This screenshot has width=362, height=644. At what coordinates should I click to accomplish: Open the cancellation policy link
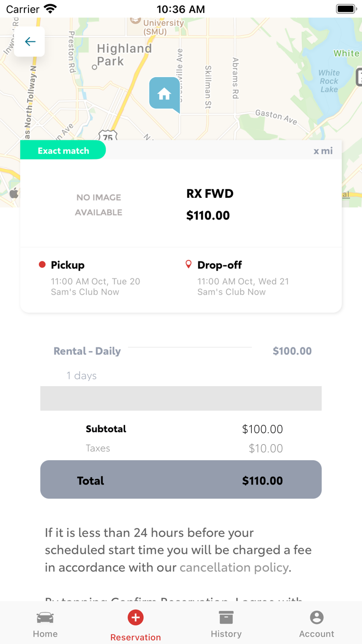point(234,567)
